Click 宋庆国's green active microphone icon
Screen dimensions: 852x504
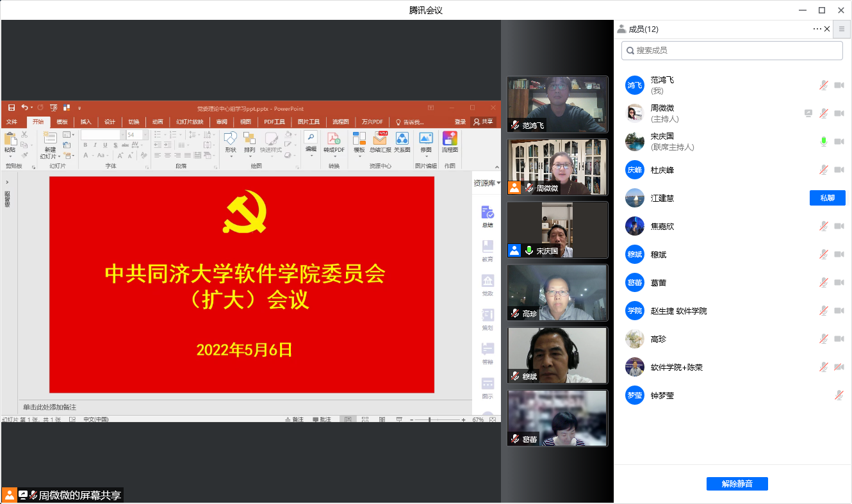pos(824,142)
